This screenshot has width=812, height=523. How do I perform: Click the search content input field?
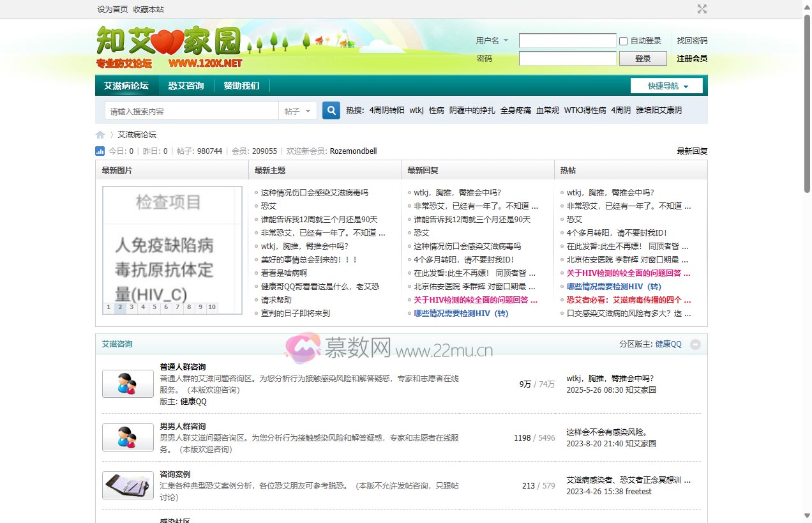click(192, 111)
